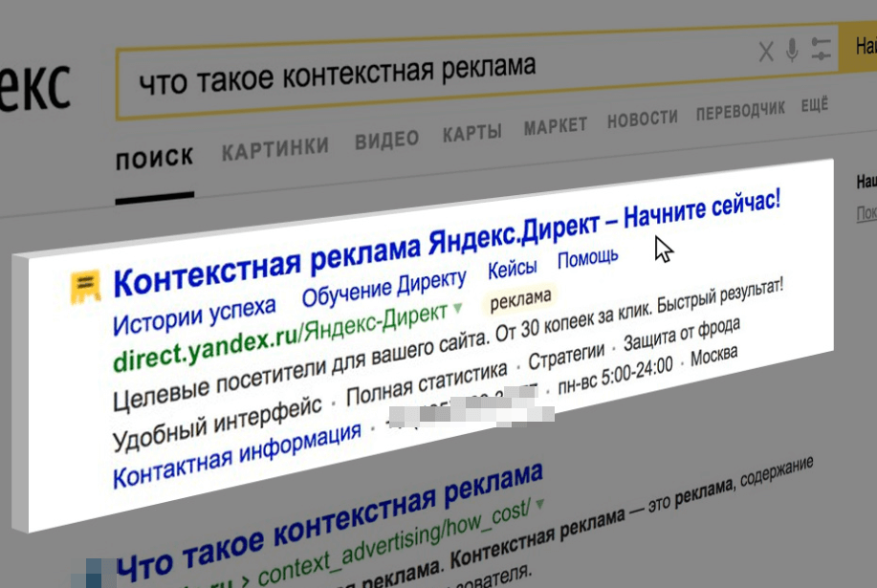Open the МАРКЕТ tab

click(556, 126)
